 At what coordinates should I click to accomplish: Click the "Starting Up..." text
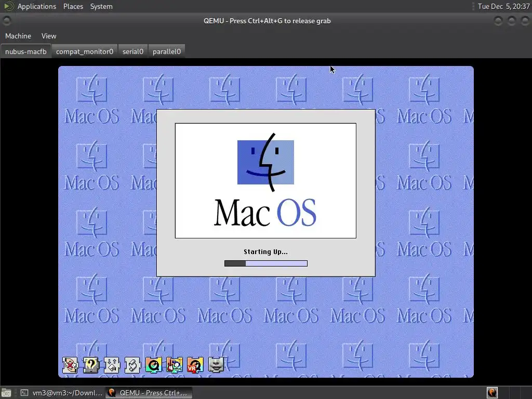(265, 252)
